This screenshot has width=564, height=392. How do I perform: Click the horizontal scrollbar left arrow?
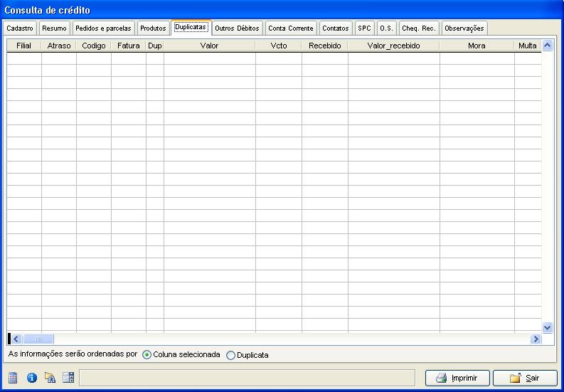pyautogui.click(x=16, y=339)
